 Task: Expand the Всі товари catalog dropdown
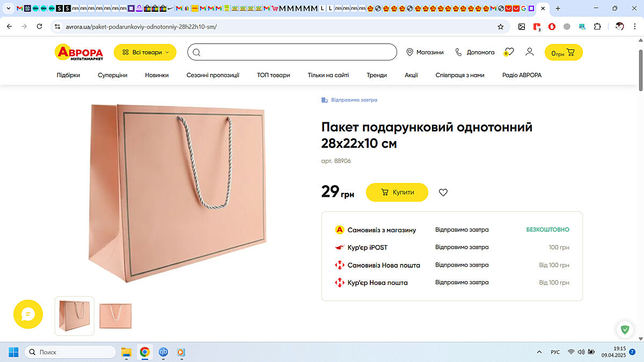click(x=145, y=52)
